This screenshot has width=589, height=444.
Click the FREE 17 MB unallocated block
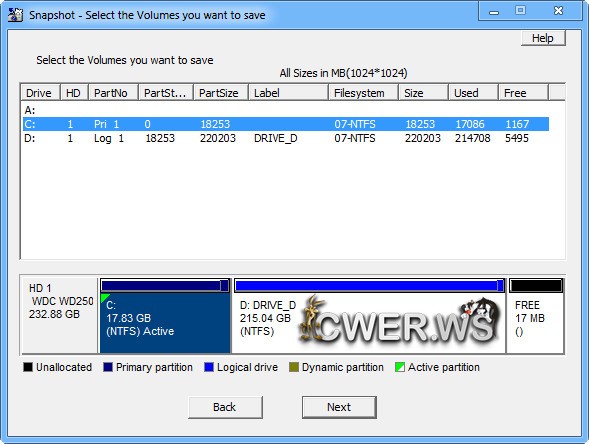click(535, 316)
